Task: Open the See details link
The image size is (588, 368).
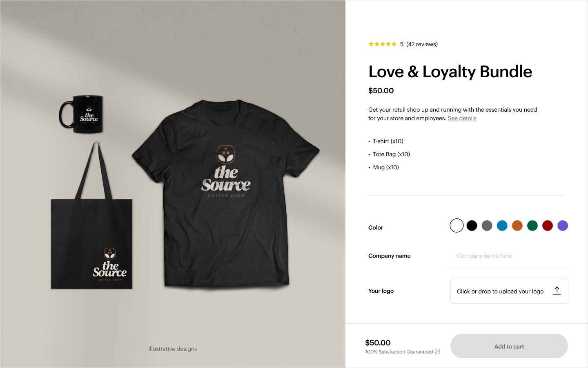Action: point(462,118)
